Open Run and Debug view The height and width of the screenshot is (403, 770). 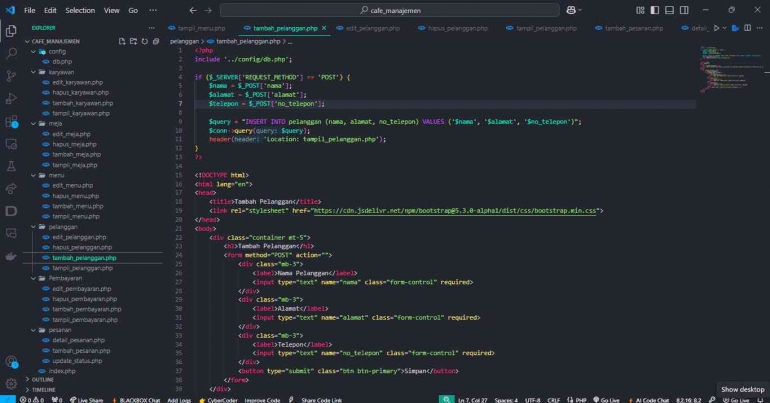point(11,98)
